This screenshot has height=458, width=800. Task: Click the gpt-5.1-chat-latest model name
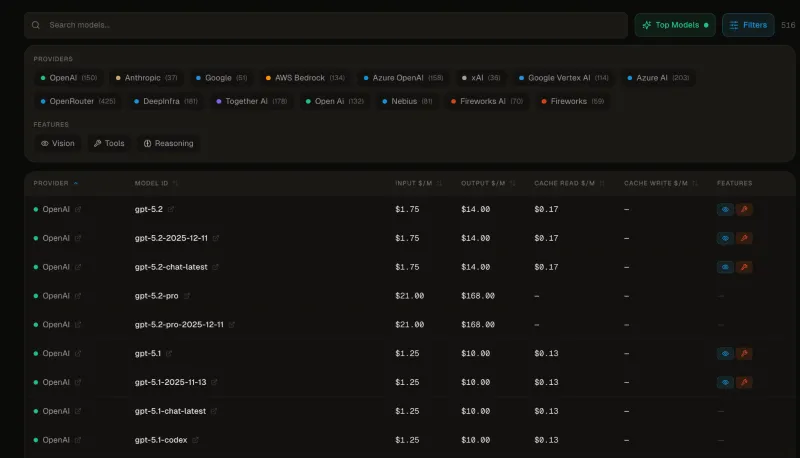point(170,411)
